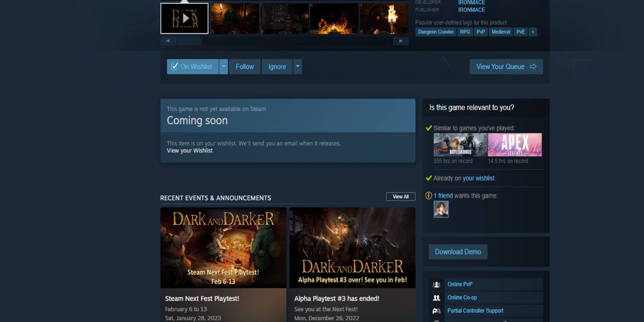This screenshot has width=644, height=322.
Task: Click the Online Co-op feature link
Action: tap(462, 298)
